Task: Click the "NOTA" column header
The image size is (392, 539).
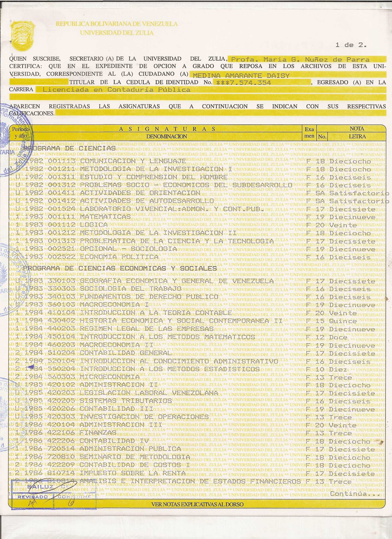Action: [x=357, y=129]
